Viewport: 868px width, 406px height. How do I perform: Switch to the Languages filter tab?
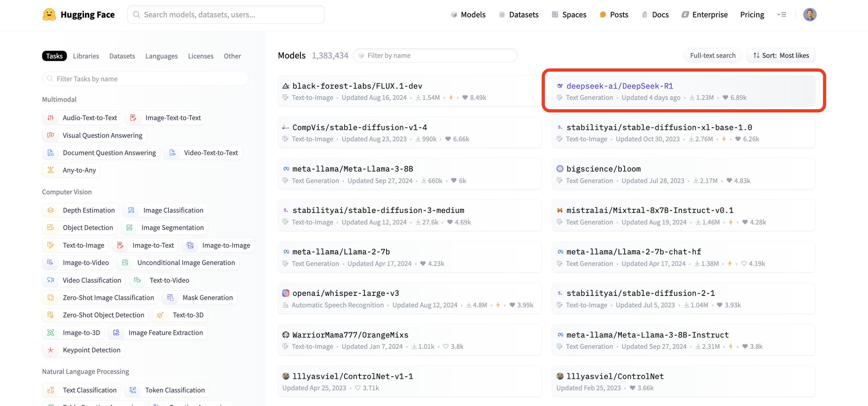[161, 56]
